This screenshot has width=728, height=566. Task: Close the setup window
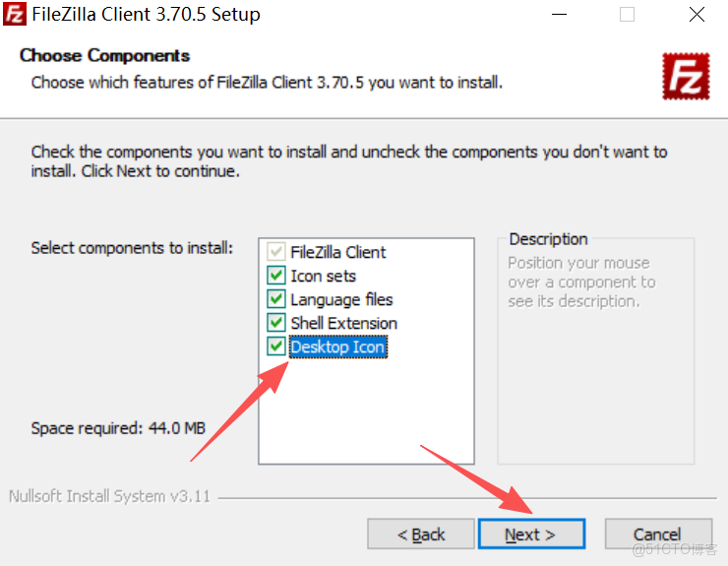click(697, 15)
